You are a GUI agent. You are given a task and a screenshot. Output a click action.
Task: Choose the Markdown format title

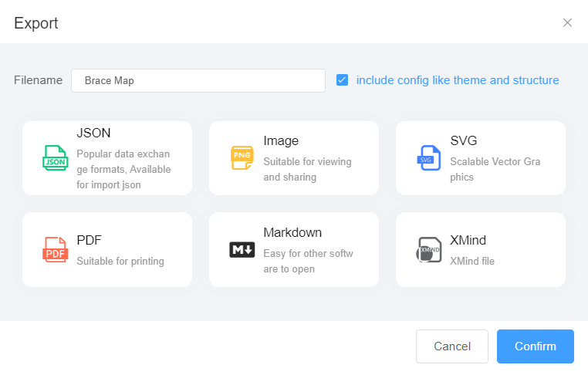click(x=292, y=232)
